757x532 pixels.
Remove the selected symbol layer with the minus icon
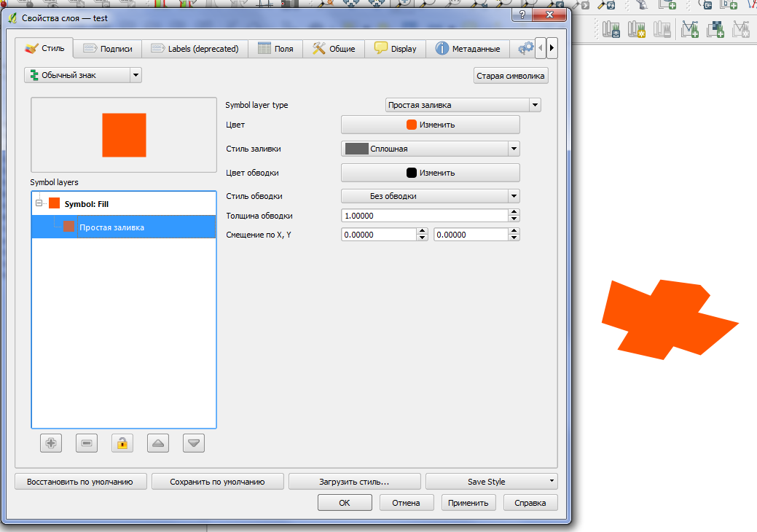coord(86,442)
